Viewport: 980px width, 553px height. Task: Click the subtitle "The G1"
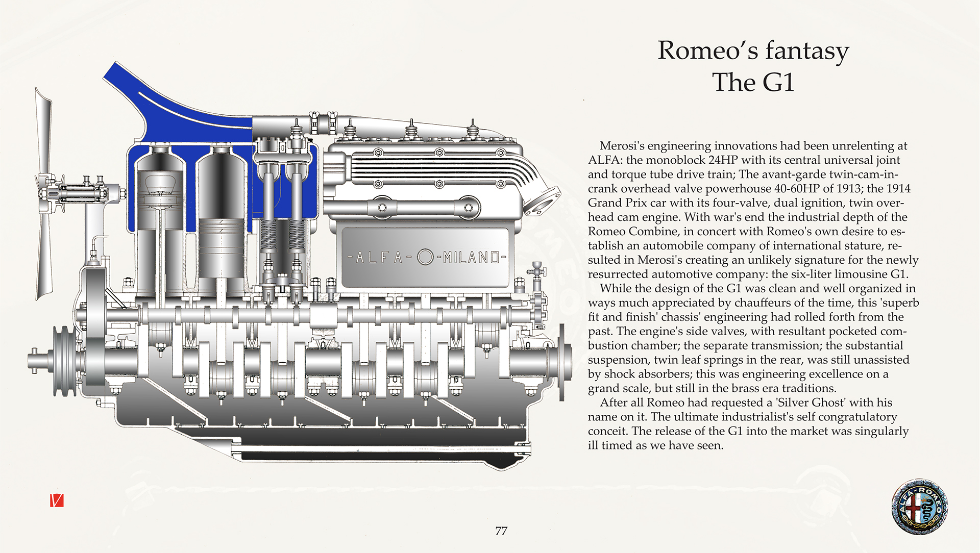[753, 82]
